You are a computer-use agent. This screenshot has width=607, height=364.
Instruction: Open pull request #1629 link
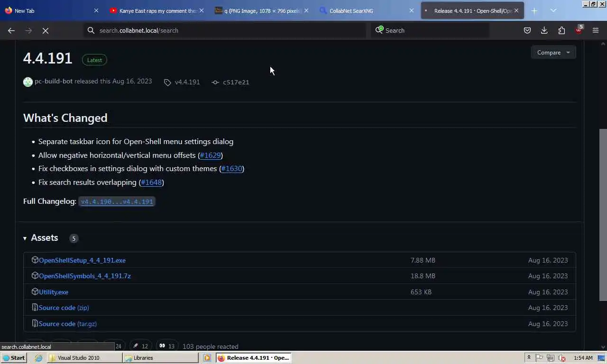210,155
